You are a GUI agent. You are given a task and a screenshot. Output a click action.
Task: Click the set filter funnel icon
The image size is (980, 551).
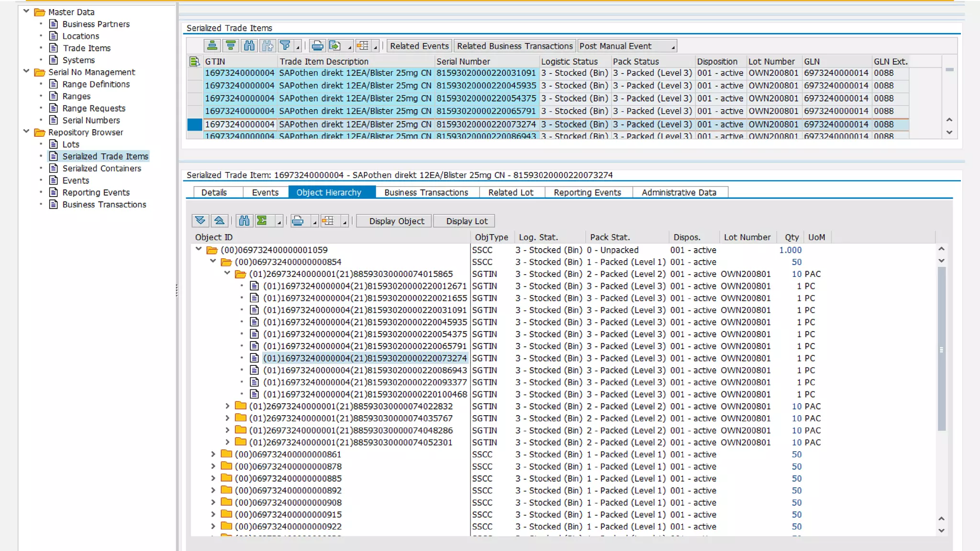pyautogui.click(x=286, y=46)
